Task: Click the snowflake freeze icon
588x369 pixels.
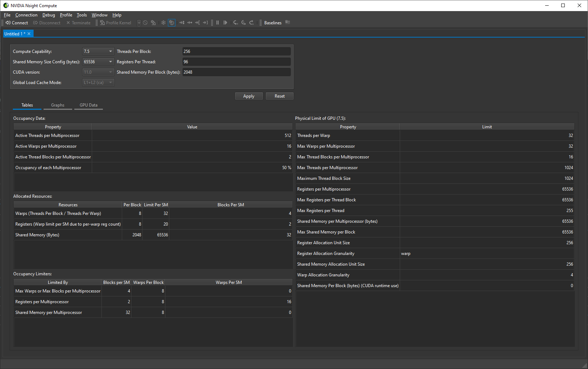Action: pyautogui.click(x=164, y=23)
